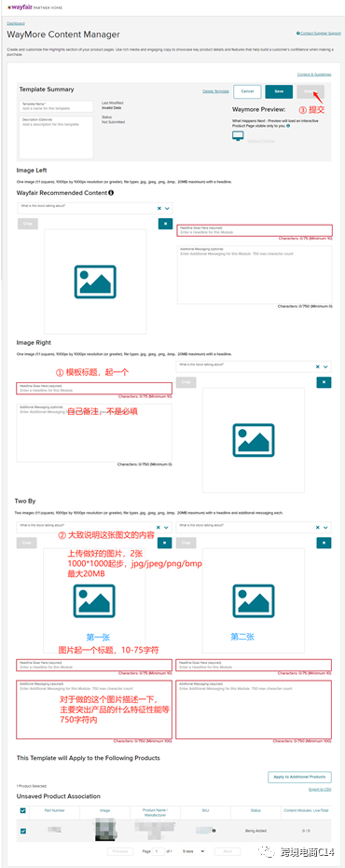Click the SKU info icon in product row
345x868 pixels.
tap(214, 831)
